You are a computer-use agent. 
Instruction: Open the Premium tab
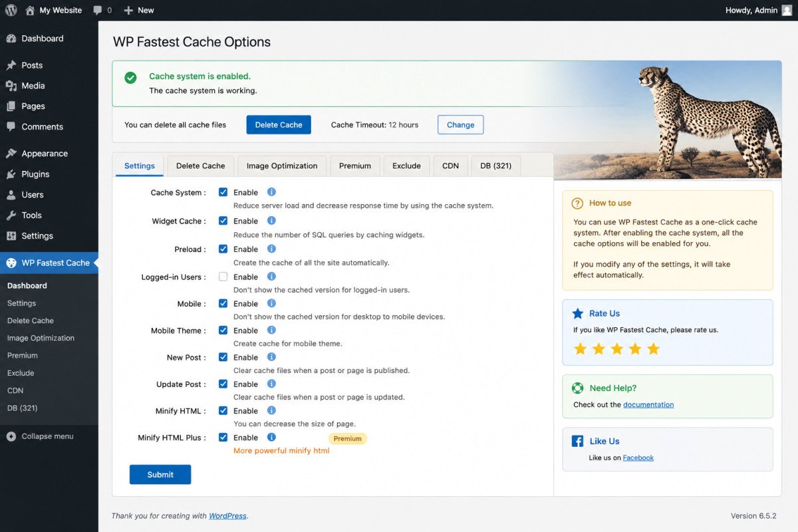(355, 166)
